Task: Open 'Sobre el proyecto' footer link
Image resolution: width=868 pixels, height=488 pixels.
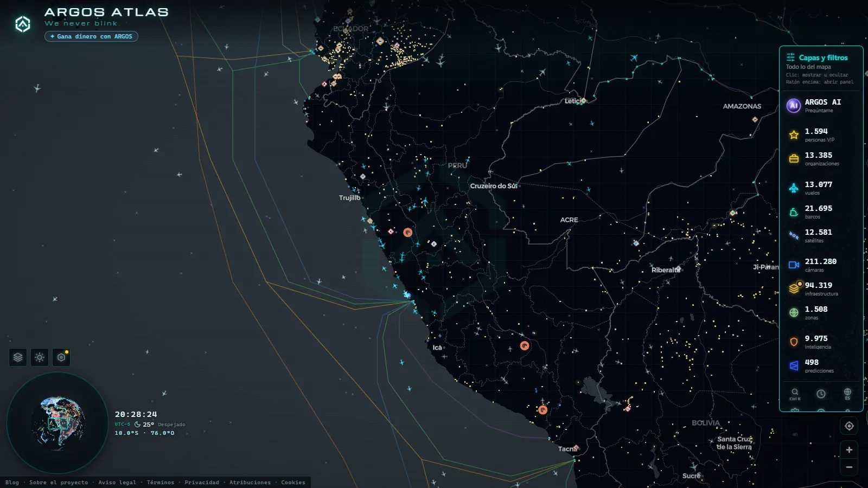Action: click(x=59, y=483)
